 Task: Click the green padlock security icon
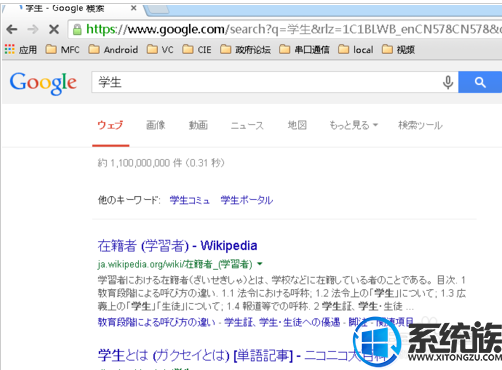pyautogui.click(x=77, y=30)
